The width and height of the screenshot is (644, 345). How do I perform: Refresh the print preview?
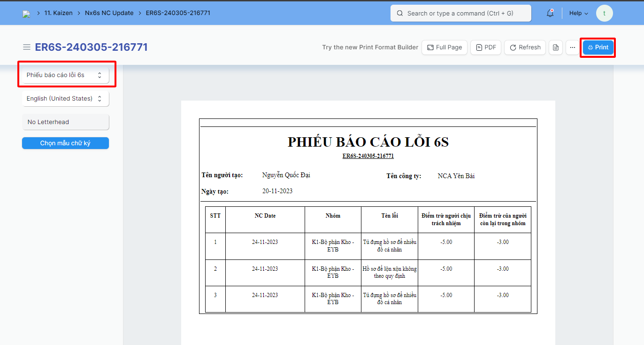(x=525, y=47)
